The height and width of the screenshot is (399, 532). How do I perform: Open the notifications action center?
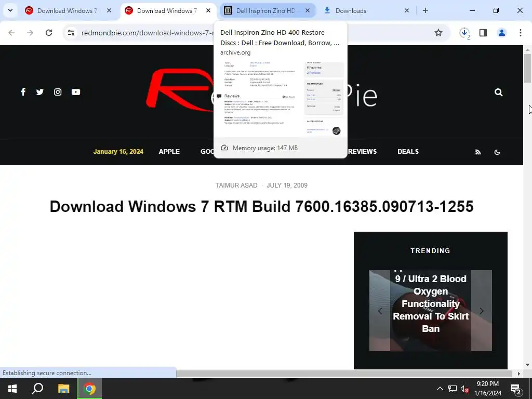click(516, 389)
